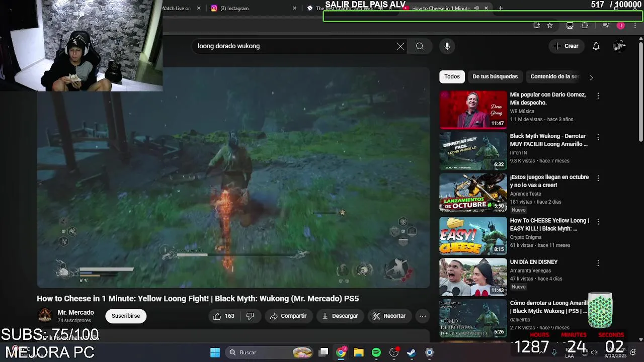Open the Chrome three-dot menu
The height and width of the screenshot is (362, 644).
pos(635,25)
